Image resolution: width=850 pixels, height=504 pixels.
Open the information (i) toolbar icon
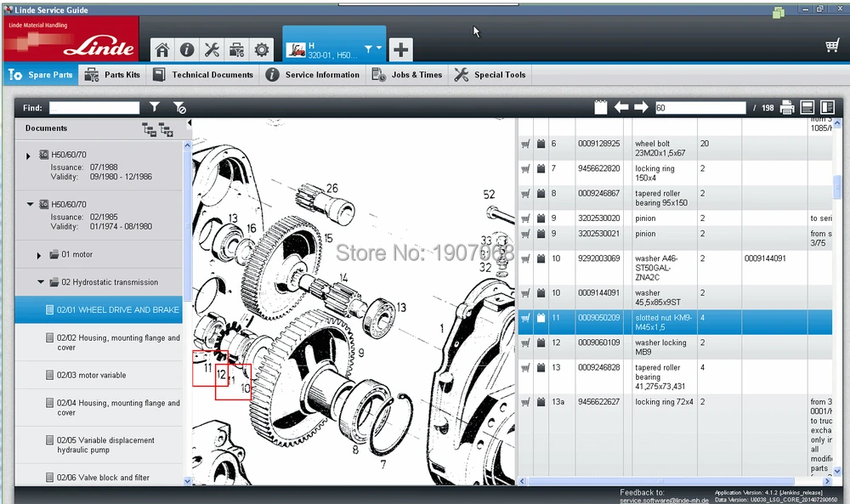(187, 50)
